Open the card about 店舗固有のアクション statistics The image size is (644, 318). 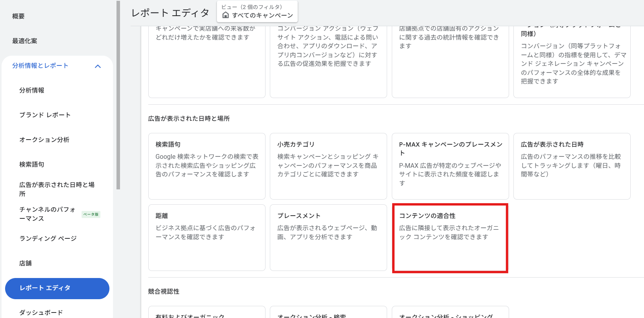pos(450,62)
